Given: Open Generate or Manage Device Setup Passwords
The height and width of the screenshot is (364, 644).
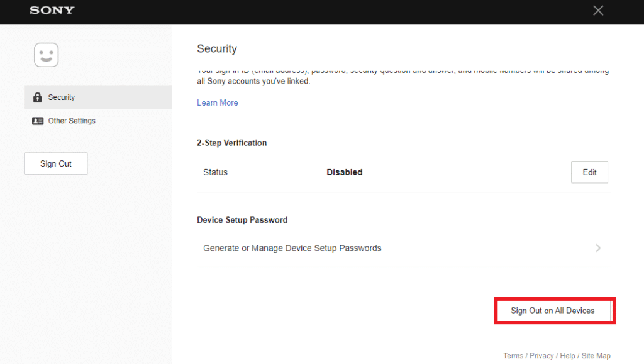Looking at the screenshot, I should [x=292, y=248].
